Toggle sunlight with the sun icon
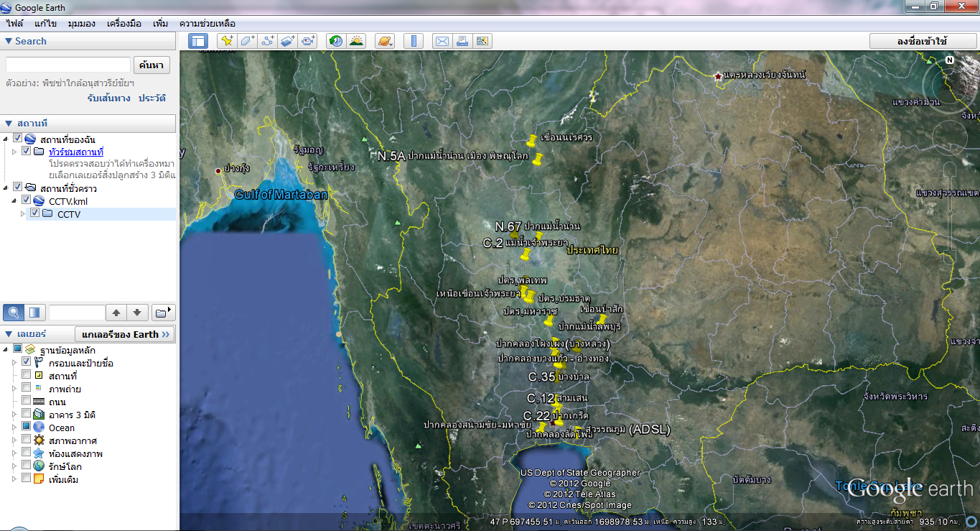 click(x=356, y=41)
